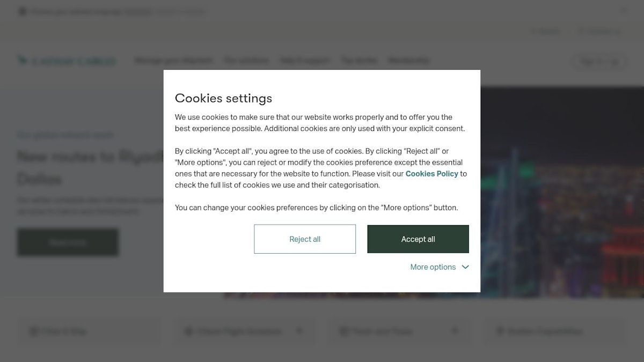Screen dimensions: 644x362
Task: Click the globe icon in the language banner
Action: (23, 11)
